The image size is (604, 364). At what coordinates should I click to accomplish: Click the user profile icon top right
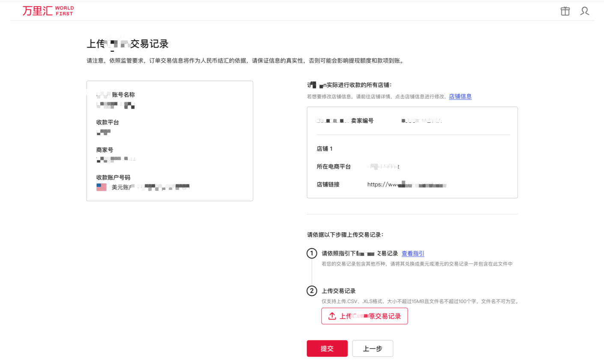coord(584,12)
